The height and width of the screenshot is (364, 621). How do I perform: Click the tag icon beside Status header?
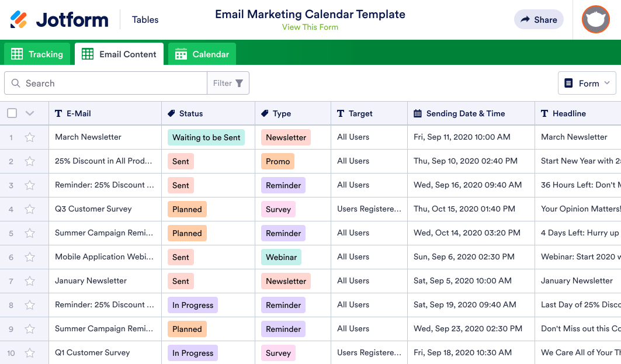pos(172,113)
